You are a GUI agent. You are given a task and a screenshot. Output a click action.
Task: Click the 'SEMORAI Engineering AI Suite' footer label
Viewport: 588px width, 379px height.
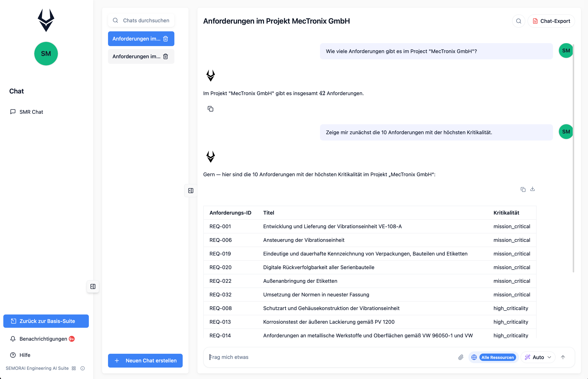point(37,368)
